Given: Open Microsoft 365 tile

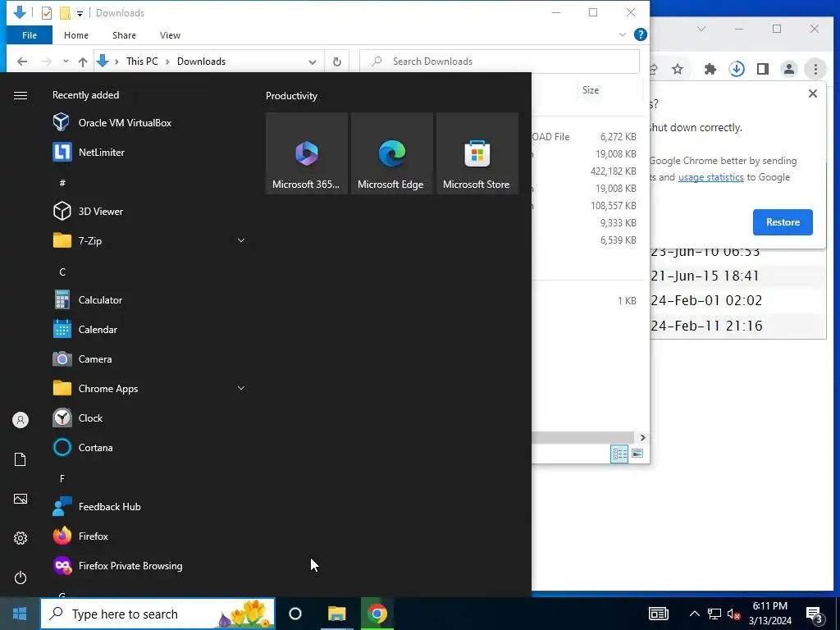Looking at the screenshot, I should 307,153.
